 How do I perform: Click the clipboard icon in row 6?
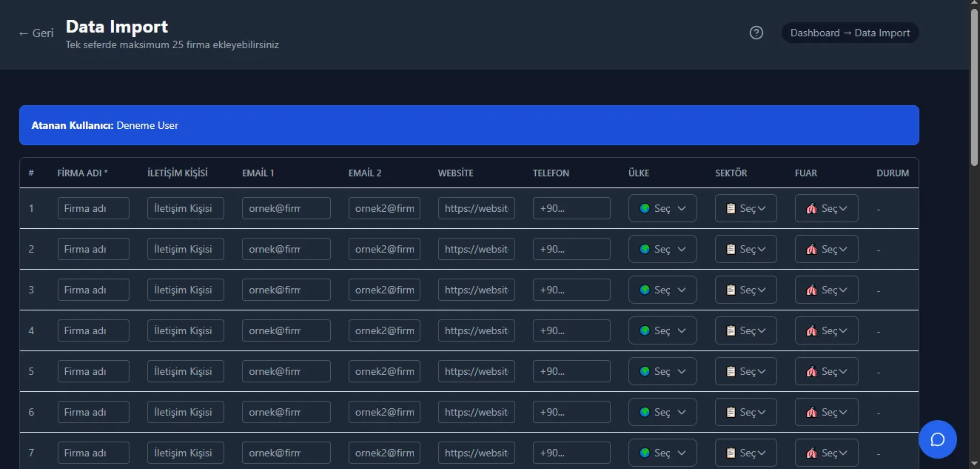[728, 412]
